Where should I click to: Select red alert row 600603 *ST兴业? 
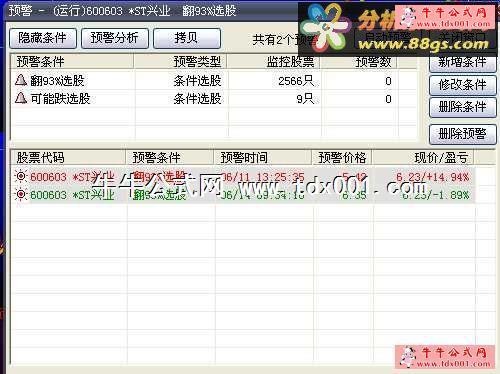pos(243,177)
